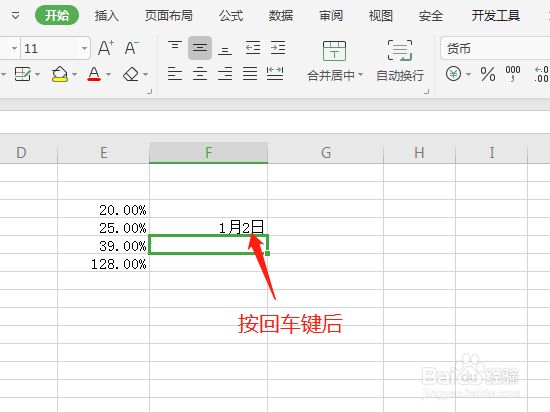Click the eraser clear icon
This screenshot has width=550, height=412.
pos(131,74)
